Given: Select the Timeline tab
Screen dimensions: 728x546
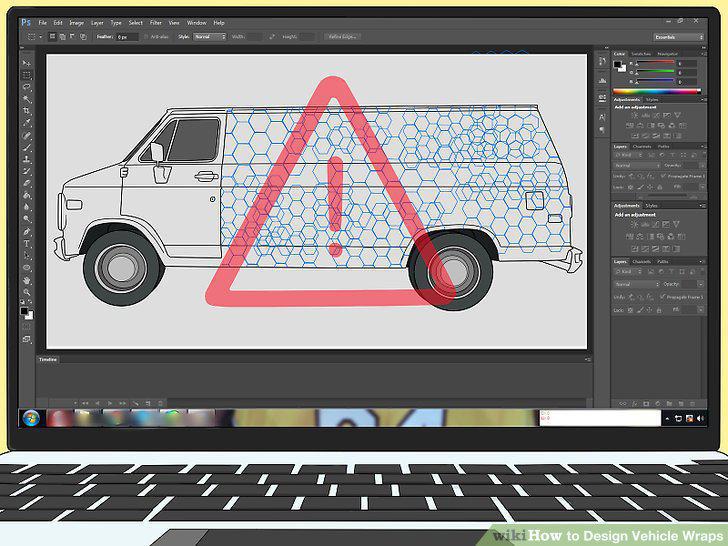Looking at the screenshot, I should 48,359.
